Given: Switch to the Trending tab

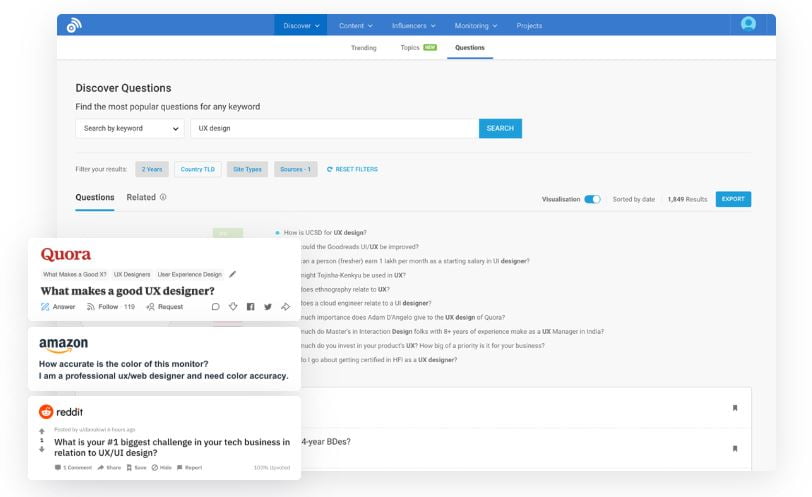Looking at the screenshot, I should [364, 48].
